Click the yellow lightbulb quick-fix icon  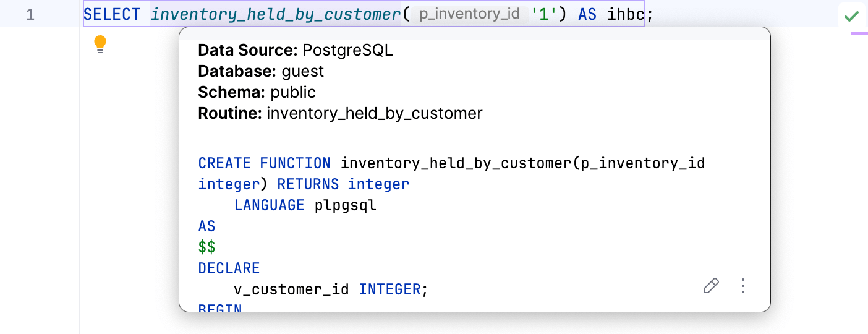point(100,45)
